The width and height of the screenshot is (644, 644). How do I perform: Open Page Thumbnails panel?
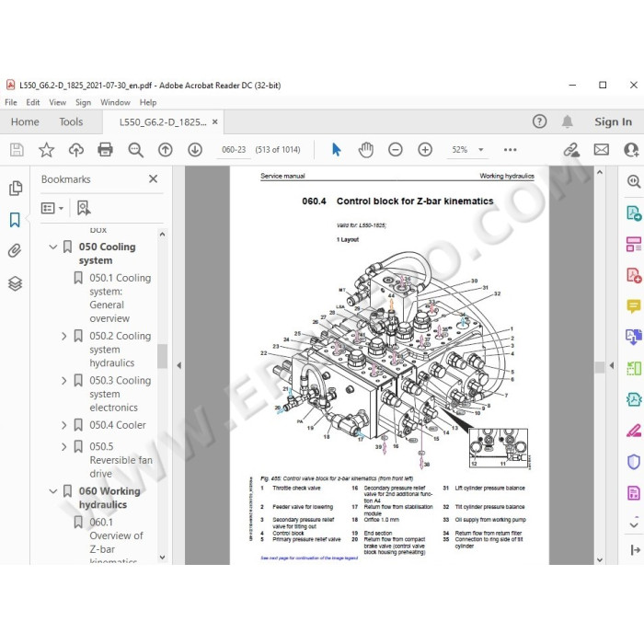(16, 188)
